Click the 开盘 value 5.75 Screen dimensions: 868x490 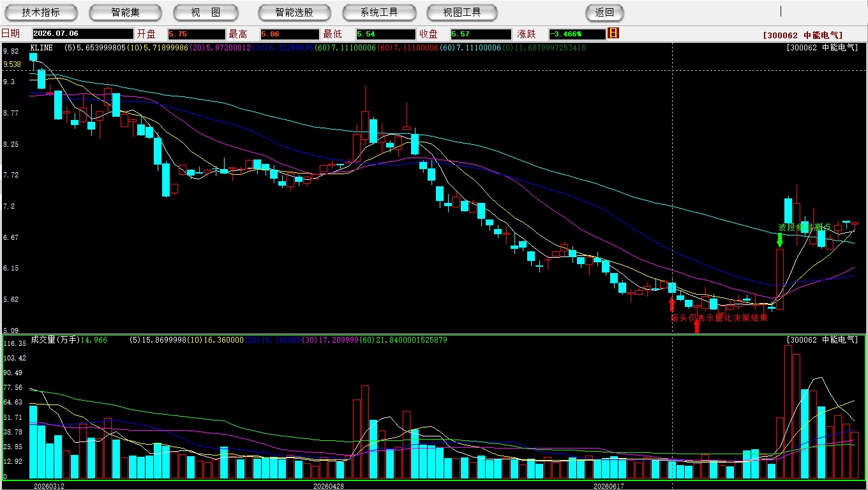click(197, 34)
